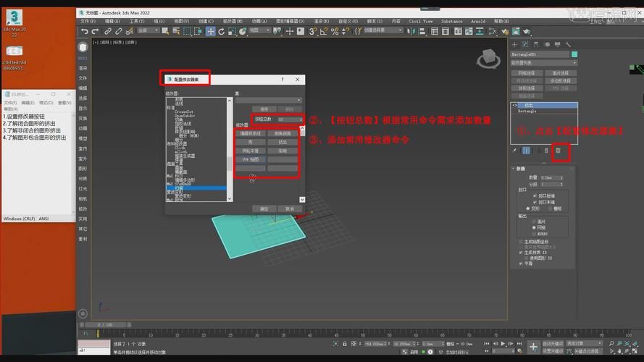Image resolution: width=644 pixels, height=362 pixels.
Task: Open the selection filter dropdown in toolbar
Action: coord(149,30)
